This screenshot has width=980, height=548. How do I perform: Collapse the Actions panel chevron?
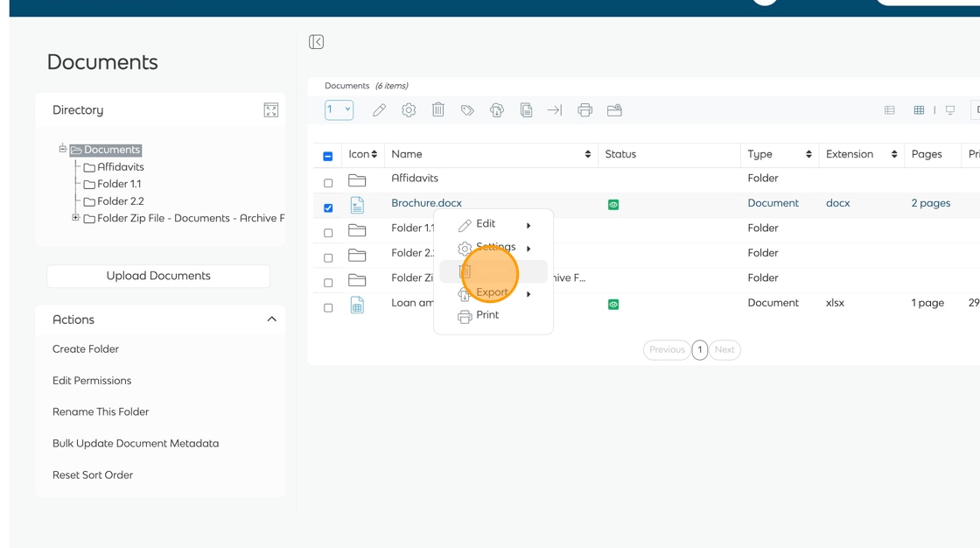pos(271,320)
